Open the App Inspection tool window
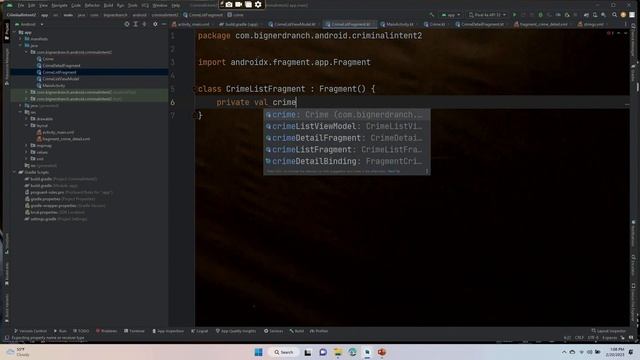The image size is (640, 360). point(168,331)
